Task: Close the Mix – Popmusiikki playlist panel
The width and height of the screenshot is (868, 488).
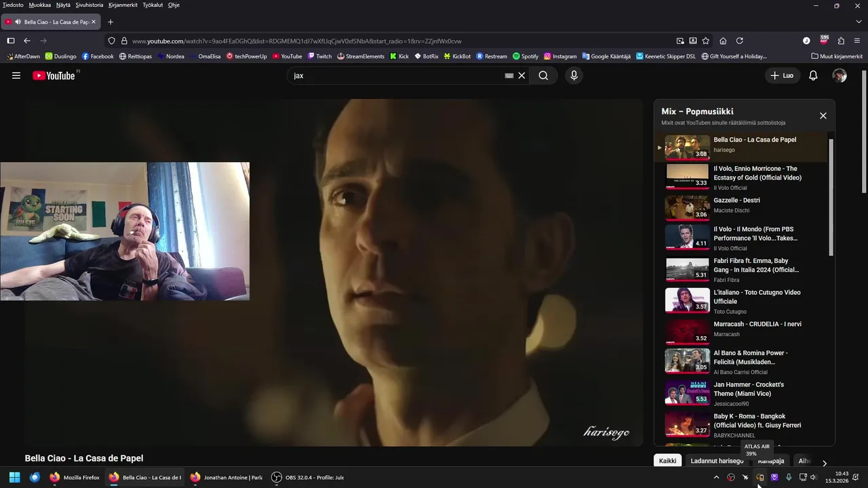Action: (823, 116)
